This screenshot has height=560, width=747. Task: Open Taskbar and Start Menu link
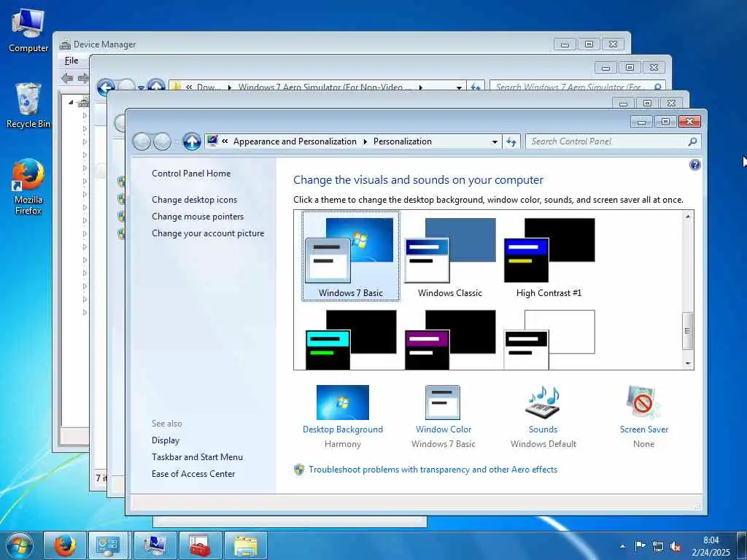coord(197,457)
